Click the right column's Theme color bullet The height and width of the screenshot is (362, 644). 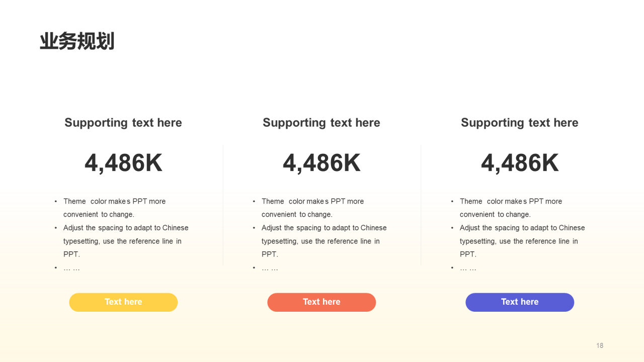pyautogui.click(x=511, y=208)
